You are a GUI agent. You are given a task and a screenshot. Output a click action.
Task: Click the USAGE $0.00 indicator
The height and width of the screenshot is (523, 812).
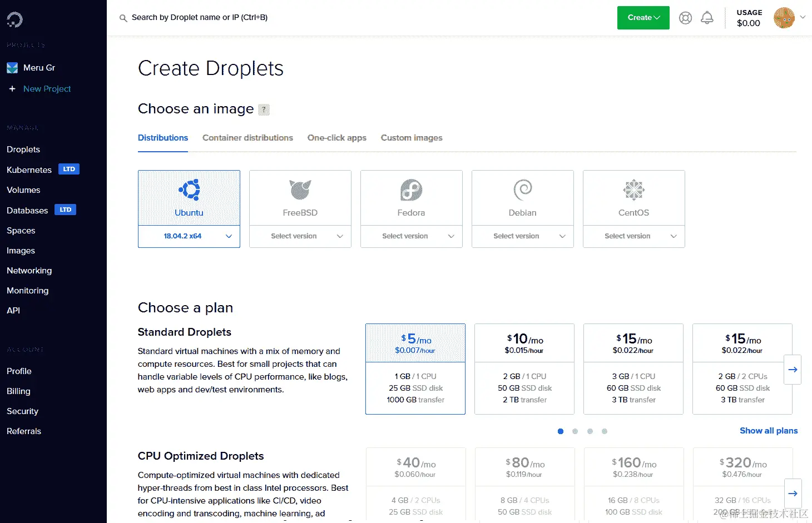click(x=749, y=18)
